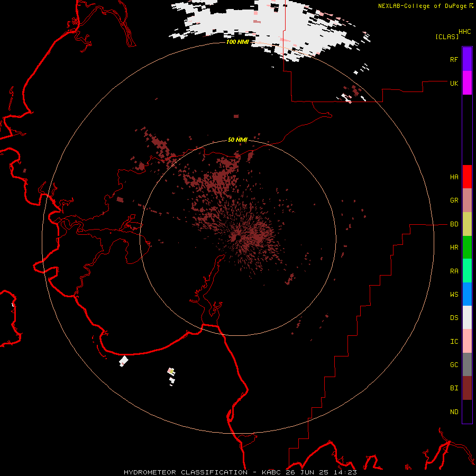Screen dimensions: 476x476
Task: Click the RF legend label
Action: 454,60
